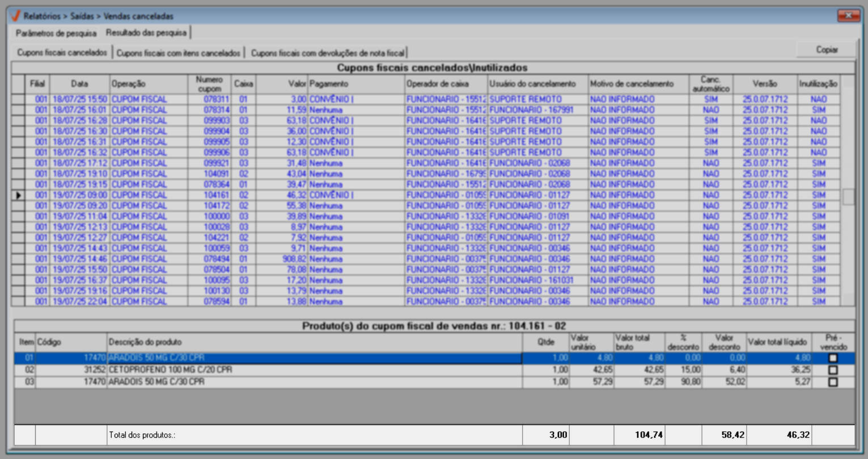Click the Motivo de cancelamento column header
The height and width of the screenshot is (459, 868).
coord(632,84)
